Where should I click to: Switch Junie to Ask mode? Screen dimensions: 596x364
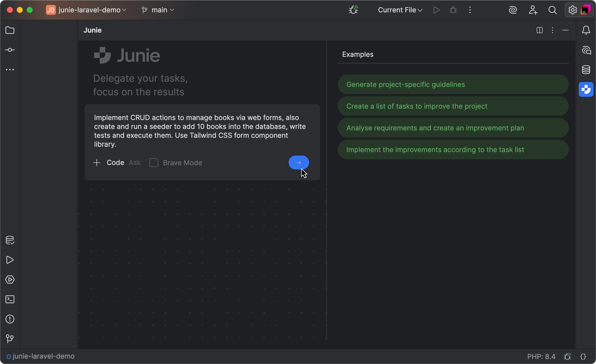click(x=135, y=163)
